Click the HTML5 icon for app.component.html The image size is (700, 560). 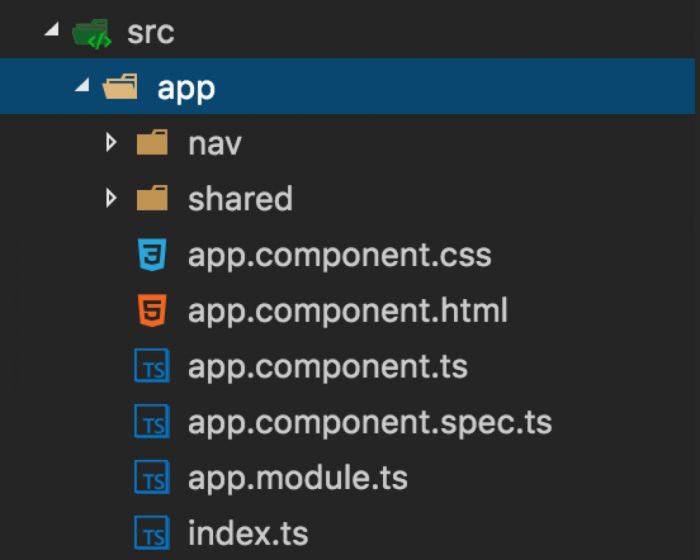point(151,311)
